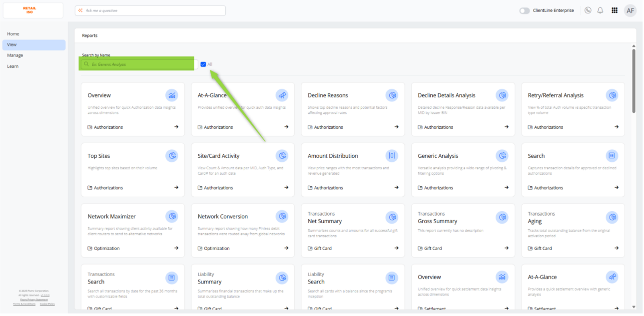Click the Search by Name field

pos(139,64)
